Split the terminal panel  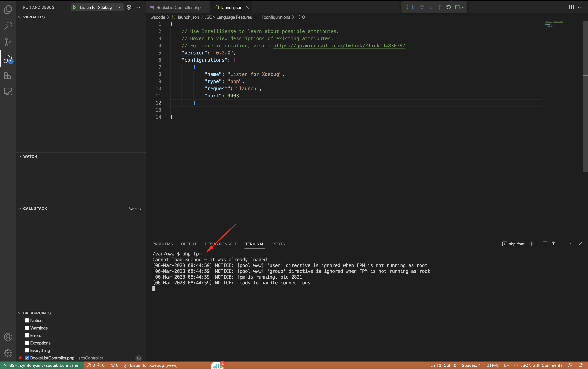click(545, 244)
